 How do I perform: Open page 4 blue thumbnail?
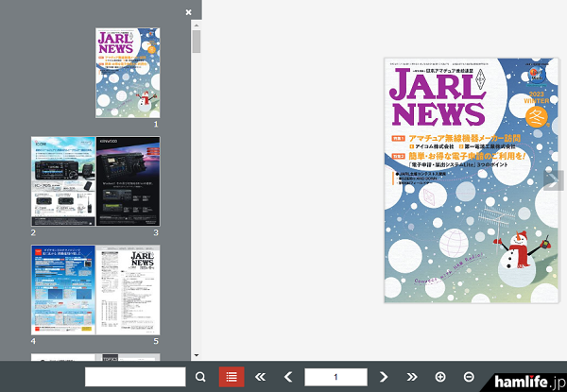(x=62, y=290)
